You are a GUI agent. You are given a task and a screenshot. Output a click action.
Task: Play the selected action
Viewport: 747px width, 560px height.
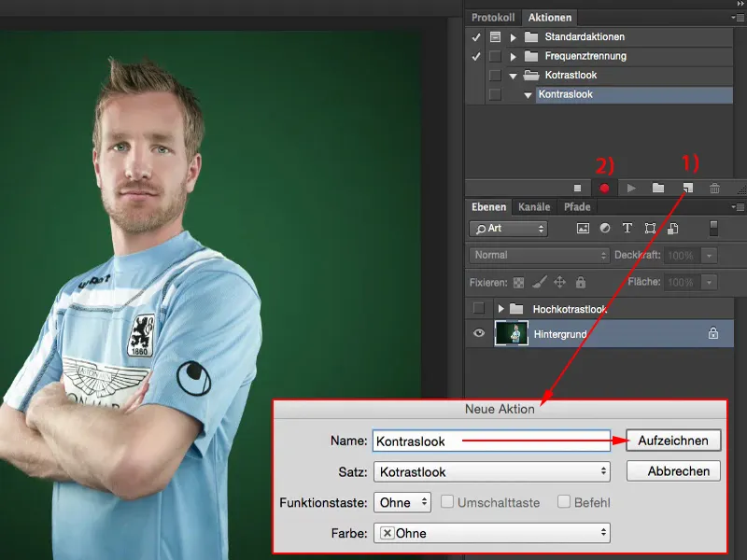coord(631,189)
